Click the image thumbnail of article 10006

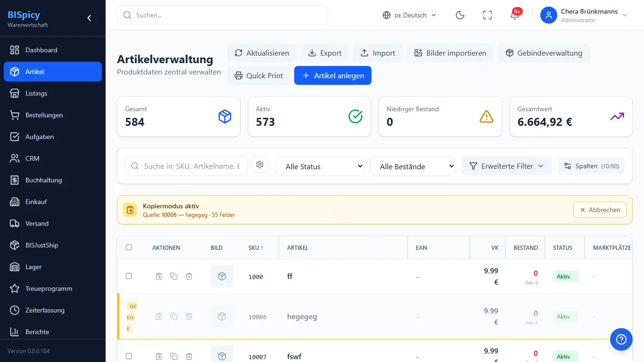(222, 316)
